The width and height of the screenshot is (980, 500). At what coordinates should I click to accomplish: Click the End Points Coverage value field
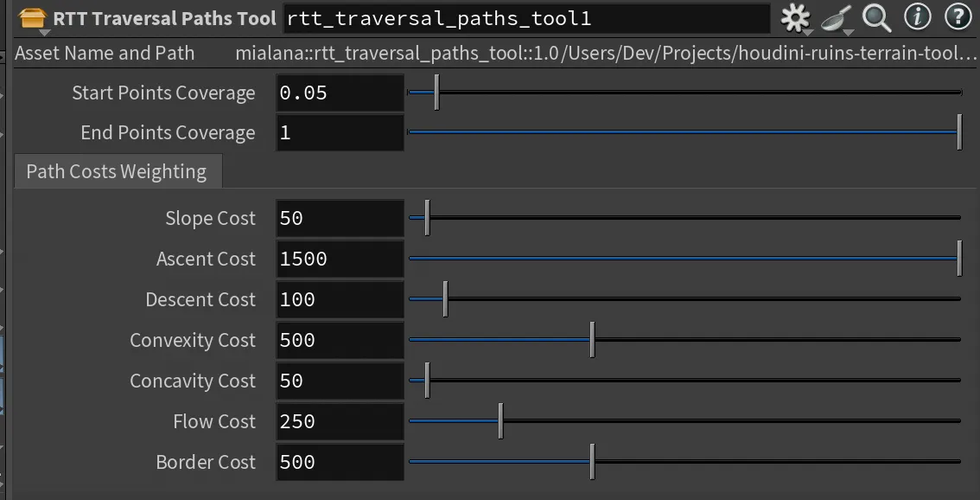point(340,132)
